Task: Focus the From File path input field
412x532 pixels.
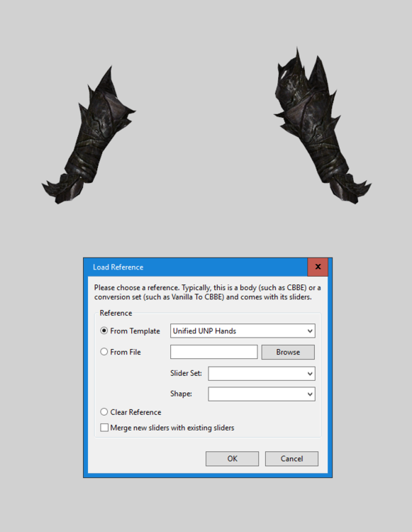Action: [213, 352]
